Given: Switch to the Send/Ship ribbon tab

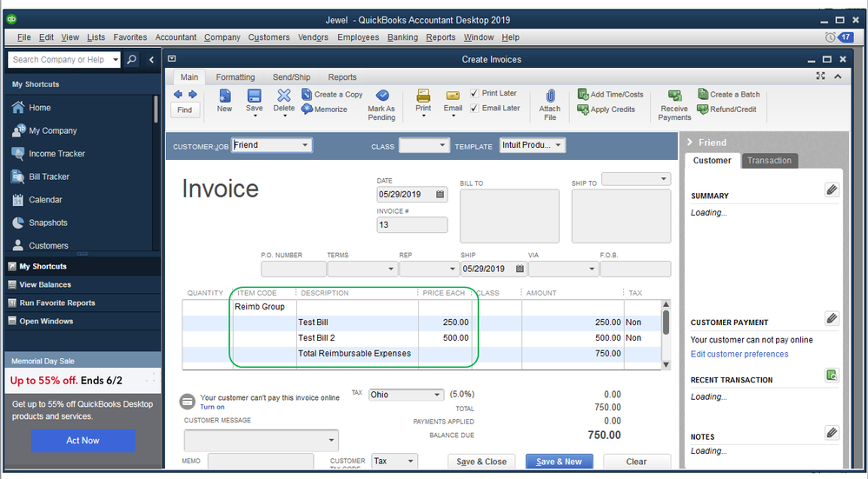Looking at the screenshot, I should pyautogui.click(x=291, y=77).
